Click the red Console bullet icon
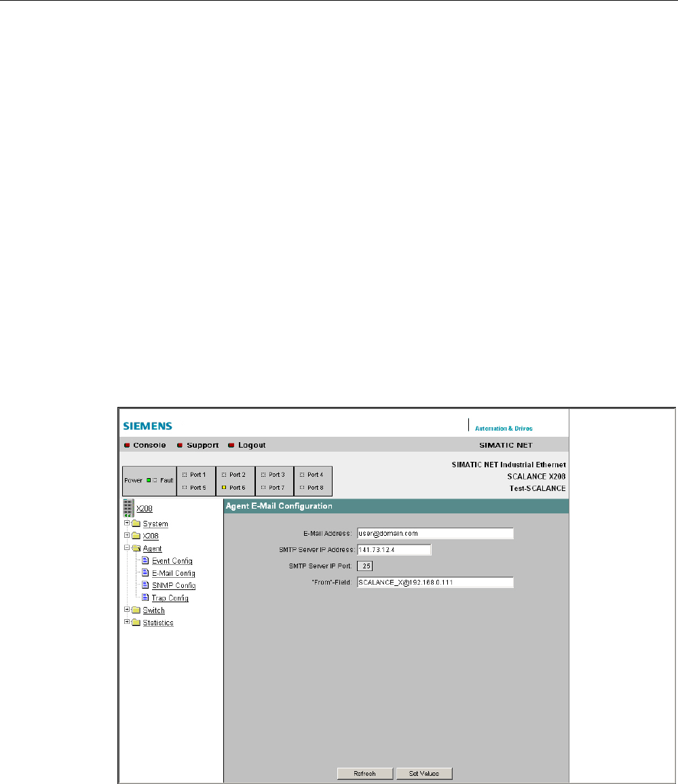The width and height of the screenshot is (678, 784). (127, 445)
